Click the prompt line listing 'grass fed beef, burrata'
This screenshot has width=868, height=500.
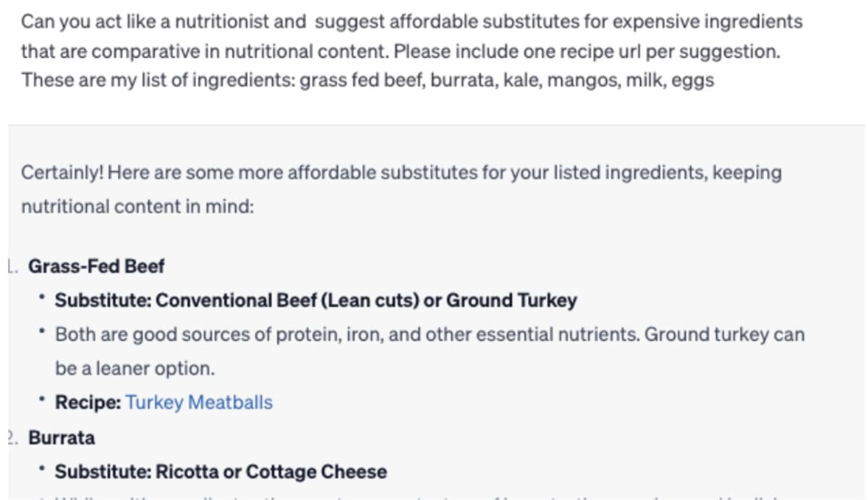pyautogui.click(x=367, y=80)
